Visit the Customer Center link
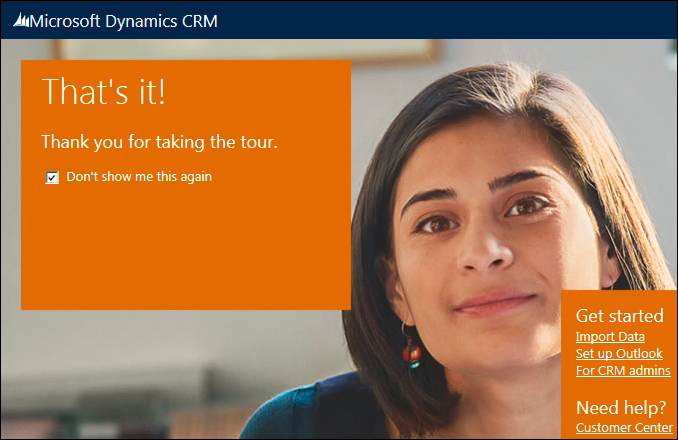 pyautogui.click(x=624, y=427)
